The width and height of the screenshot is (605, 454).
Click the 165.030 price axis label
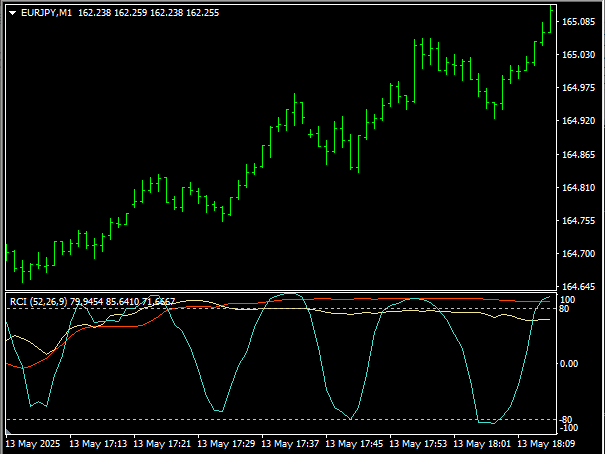click(578, 54)
